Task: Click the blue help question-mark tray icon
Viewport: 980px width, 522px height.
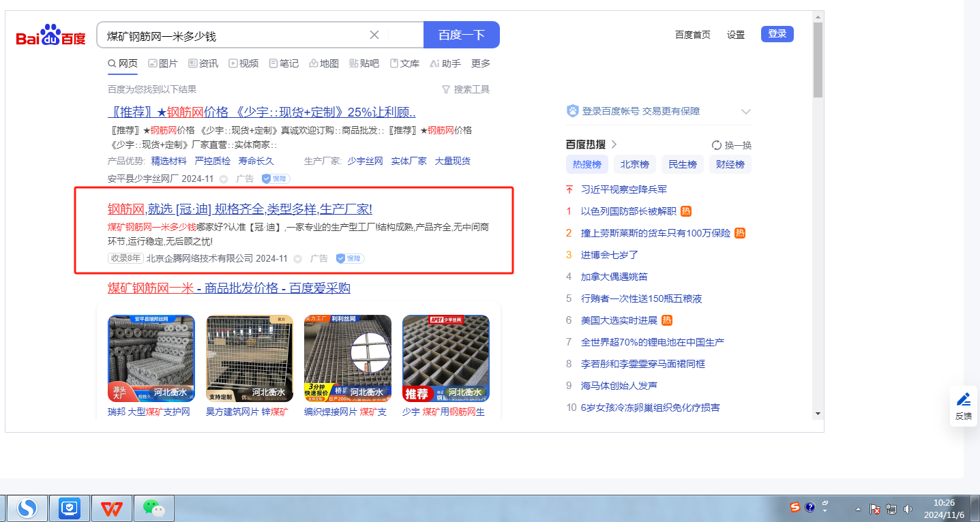Action: 810,507
